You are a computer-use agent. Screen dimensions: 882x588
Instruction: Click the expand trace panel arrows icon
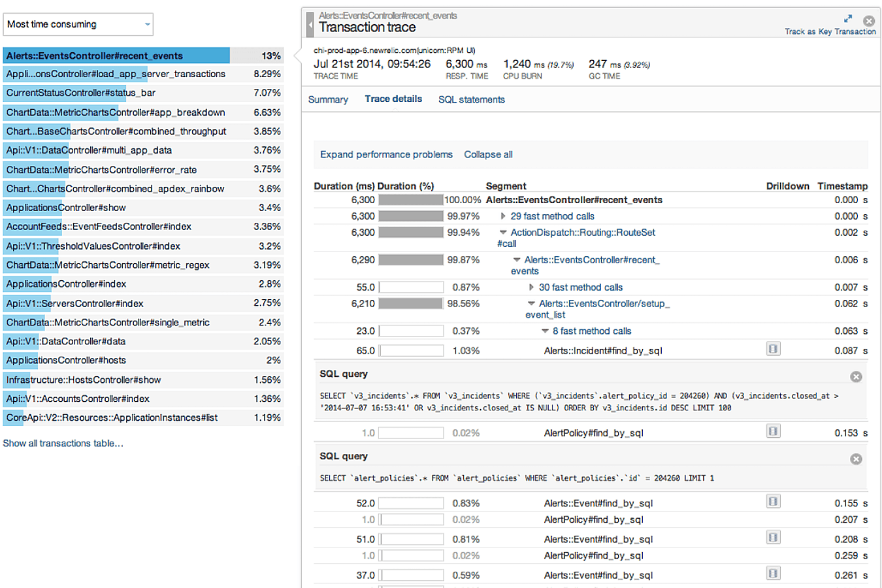(847, 19)
